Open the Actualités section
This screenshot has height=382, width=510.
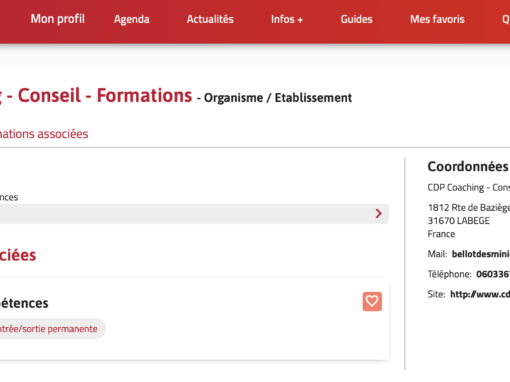[210, 19]
